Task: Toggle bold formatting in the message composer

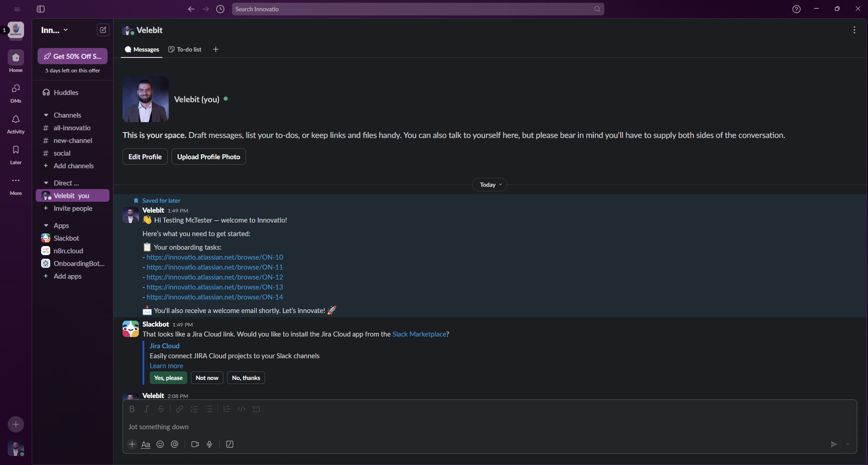Action: (x=132, y=409)
